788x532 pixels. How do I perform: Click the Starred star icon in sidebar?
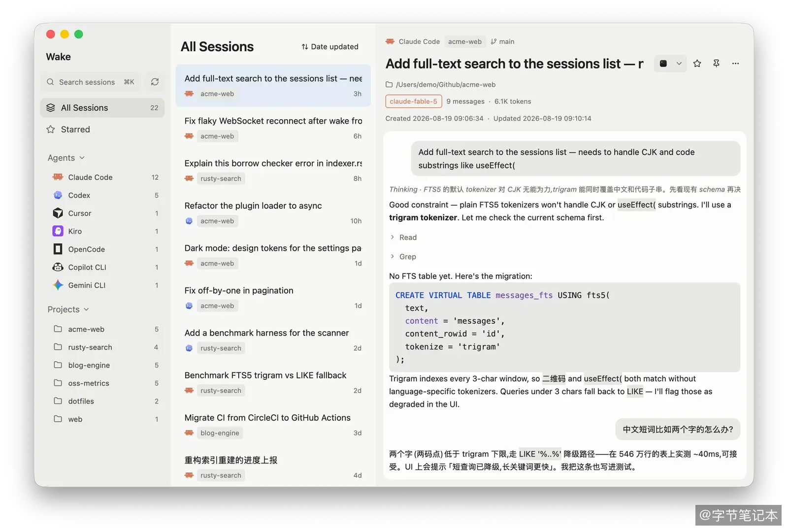[51, 129]
